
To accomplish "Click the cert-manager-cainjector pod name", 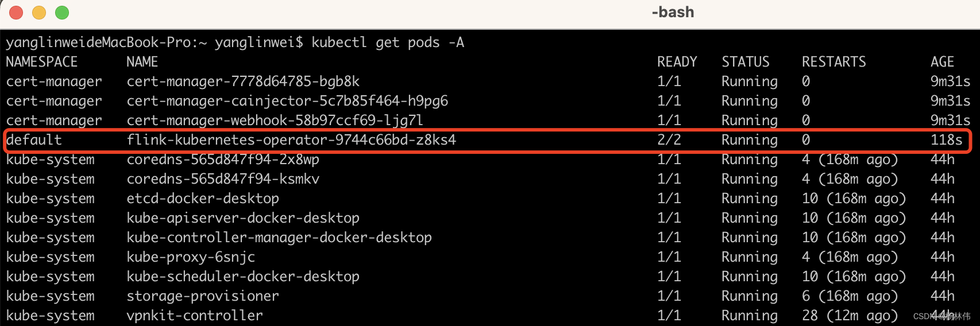I will (287, 101).
